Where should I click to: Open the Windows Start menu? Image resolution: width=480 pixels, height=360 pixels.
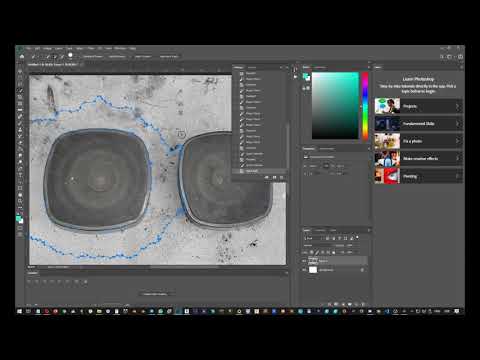pyautogui.click(x=20, y=311)
